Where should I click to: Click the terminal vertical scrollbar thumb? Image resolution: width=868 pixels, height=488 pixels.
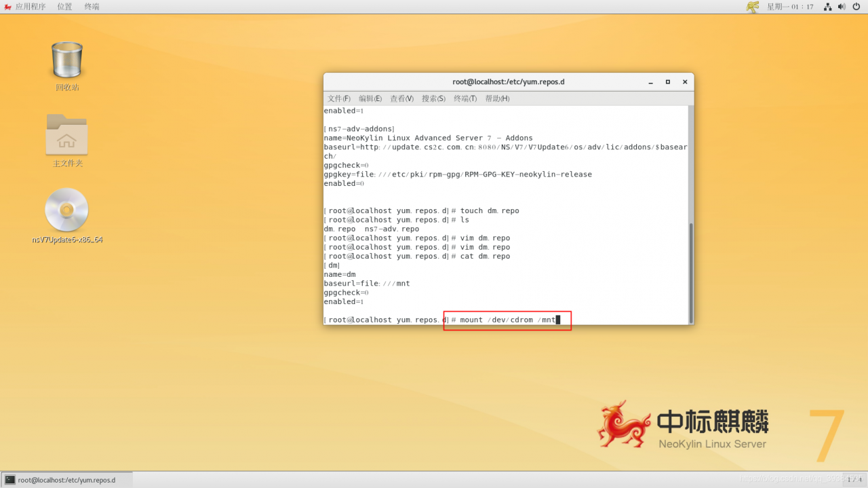tap(691, 273)
